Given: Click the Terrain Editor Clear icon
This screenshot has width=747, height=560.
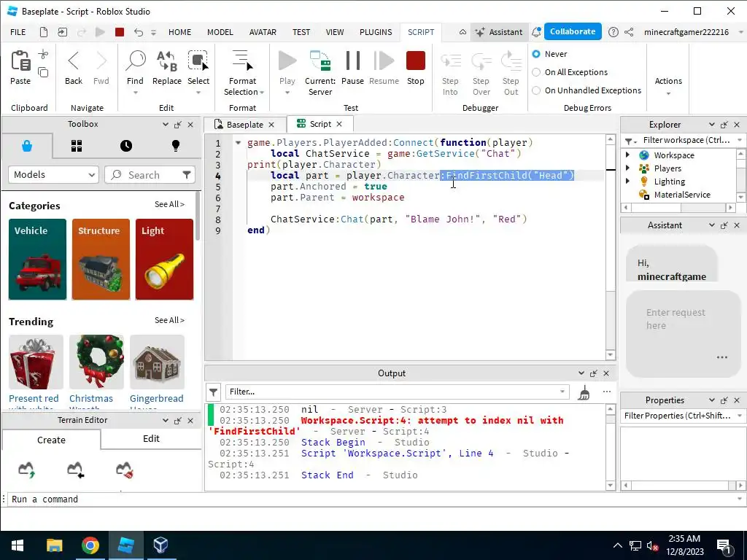Looking at the screenshot, I should pos(124,470).
